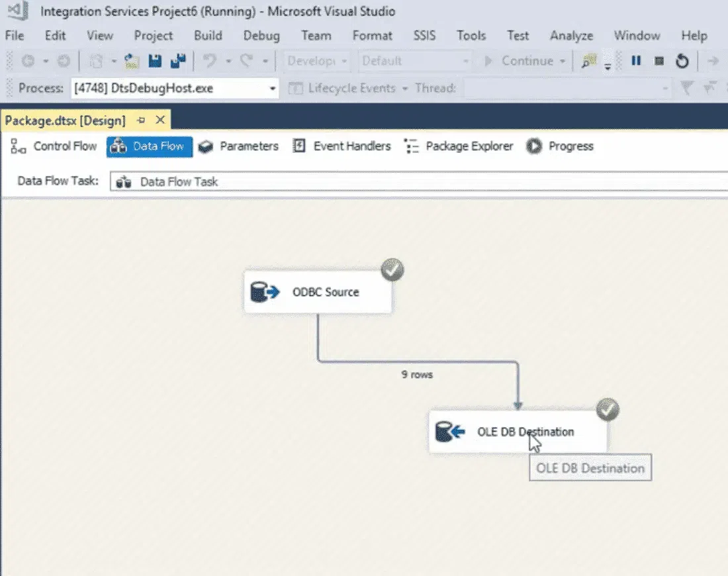The height and width of the screenshot is (576, 728).
Task: Open the SSIS menu
Action: click(x=424, y=36)
